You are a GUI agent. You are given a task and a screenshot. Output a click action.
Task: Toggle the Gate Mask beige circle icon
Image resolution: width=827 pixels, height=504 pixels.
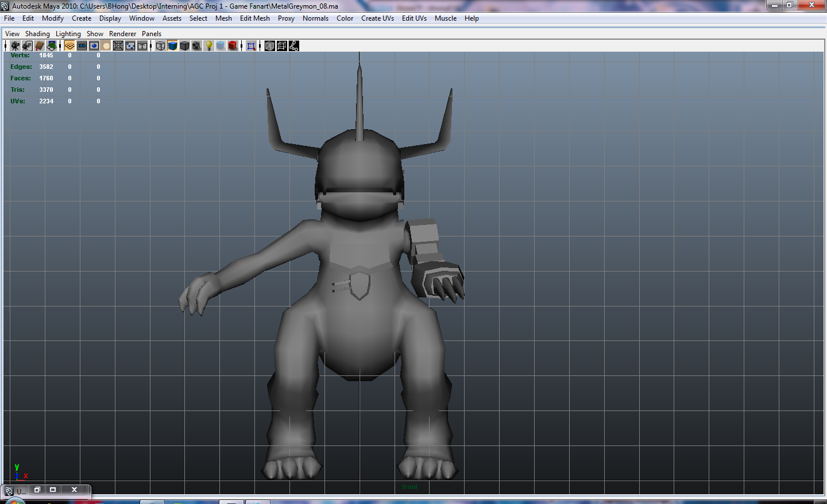(x=106, y=46)
